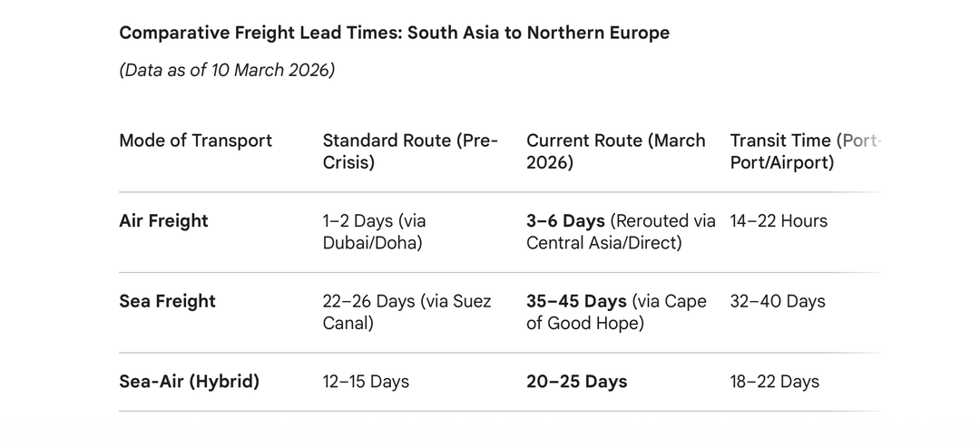
Task: Select the Mode of Transport column header
Action: pyautogui.click(x=195, y=141)
